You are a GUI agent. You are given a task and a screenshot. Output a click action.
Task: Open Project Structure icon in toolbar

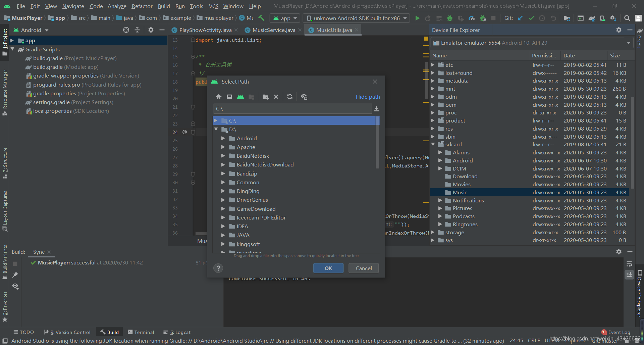coord(567,18)
